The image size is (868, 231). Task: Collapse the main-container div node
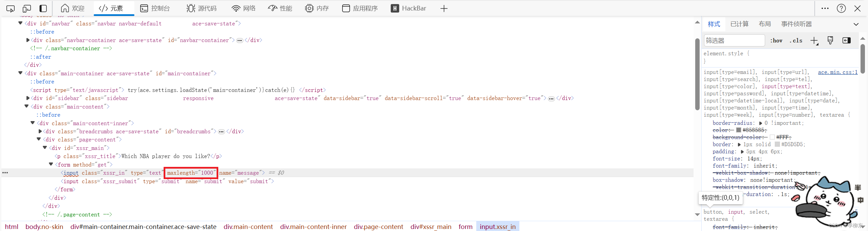click(x=20, y=73)
